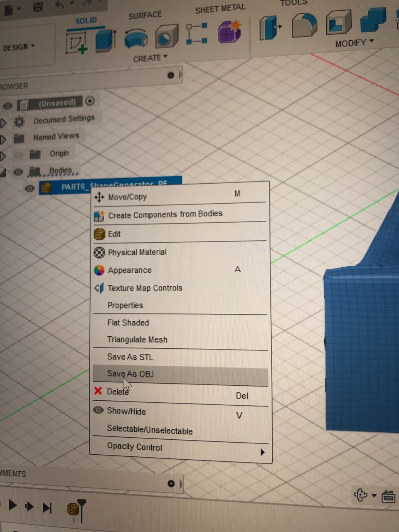This screenshot has height=532, width=399.
Task: Select Move/Copy in the context menu
Action: click(180, 196)
